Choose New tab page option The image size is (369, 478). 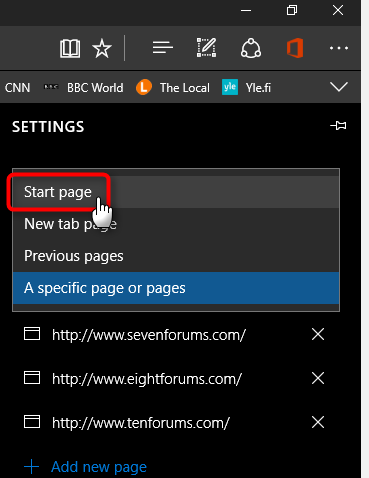point(176,224)
